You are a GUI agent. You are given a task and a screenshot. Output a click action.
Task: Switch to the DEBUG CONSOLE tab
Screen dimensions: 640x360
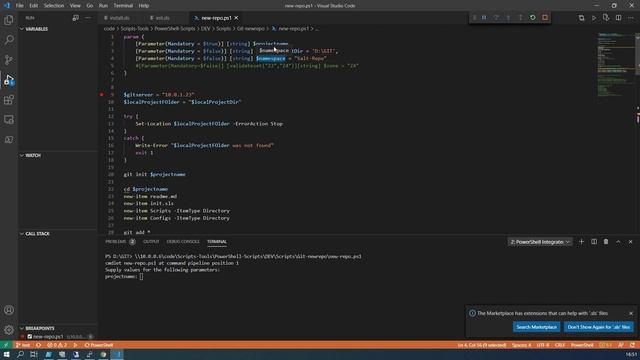click(x=183, y=242)
